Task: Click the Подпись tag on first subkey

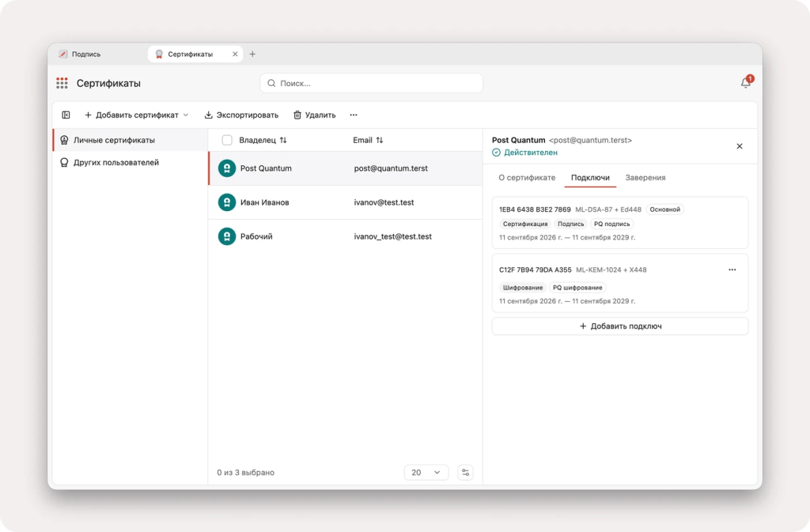Action: (571, 224)
